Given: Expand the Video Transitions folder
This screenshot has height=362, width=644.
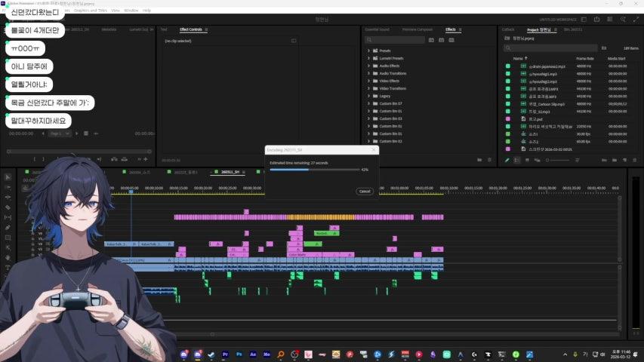Looking at the screenshot, I should (368, 88).
